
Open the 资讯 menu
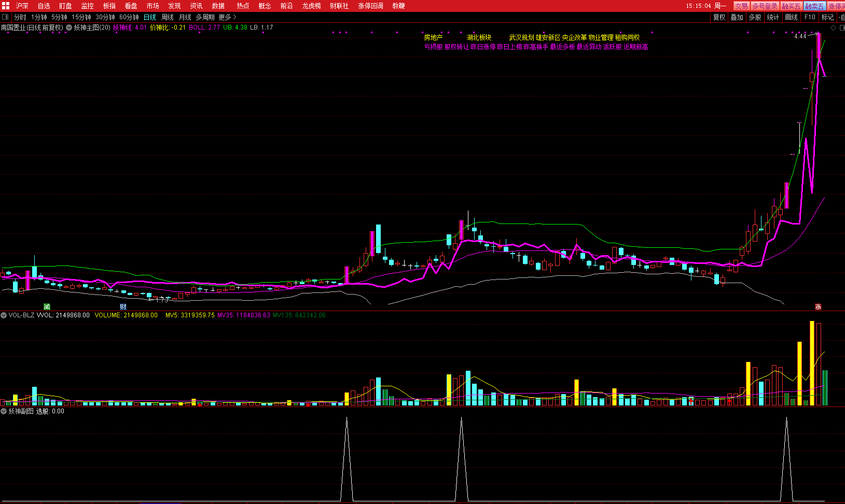coord(196,6)
